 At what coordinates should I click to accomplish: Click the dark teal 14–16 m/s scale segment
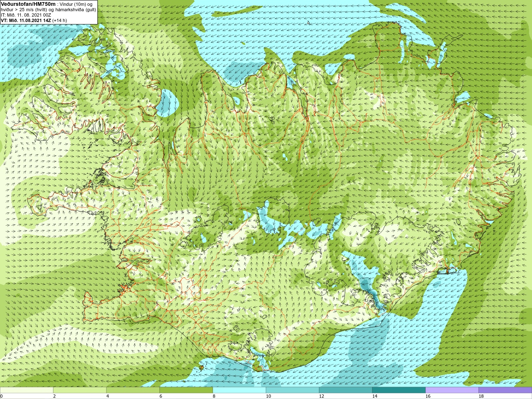399,390
